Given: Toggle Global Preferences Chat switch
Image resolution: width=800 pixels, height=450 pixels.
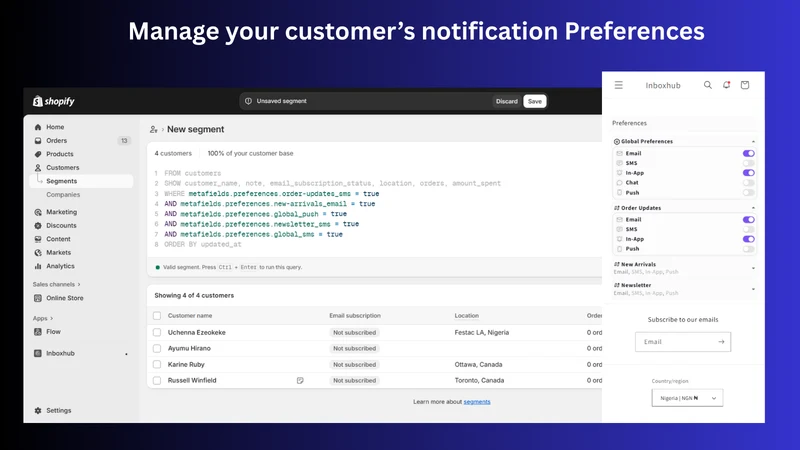Looking at the screenshot, I should tap(748, 183).
